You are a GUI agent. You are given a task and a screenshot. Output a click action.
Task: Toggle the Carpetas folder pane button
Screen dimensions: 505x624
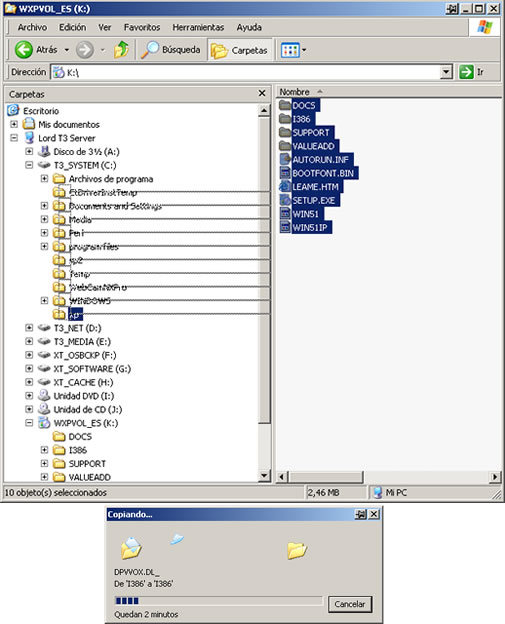[x=240, y=50]
